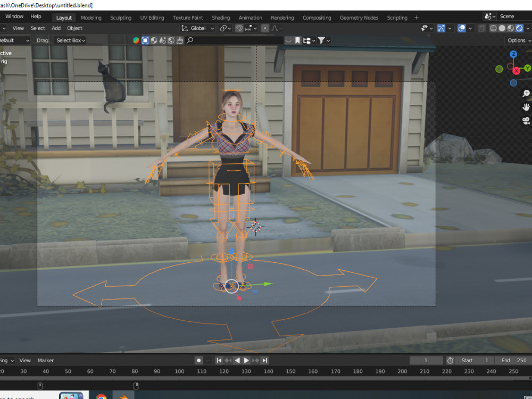This screenshot has height=399, width=532.
Task: Jump to timeline start frame
Action: point(219,360)
